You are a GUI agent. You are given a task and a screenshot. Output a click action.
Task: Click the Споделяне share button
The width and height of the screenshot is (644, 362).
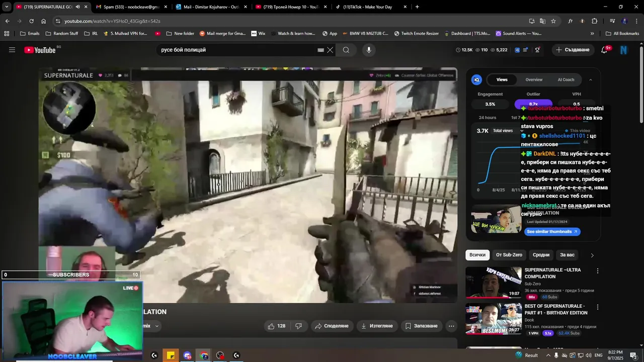click(332, 326)
